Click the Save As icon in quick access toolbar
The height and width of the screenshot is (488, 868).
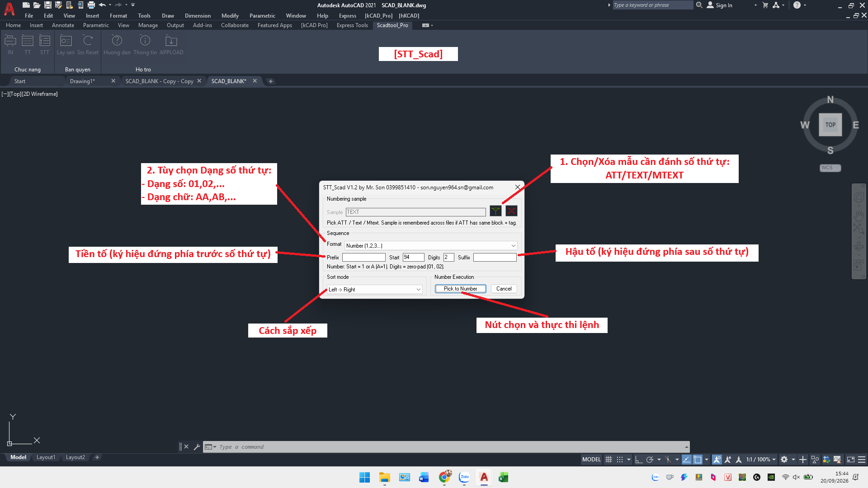coord(59,5)
